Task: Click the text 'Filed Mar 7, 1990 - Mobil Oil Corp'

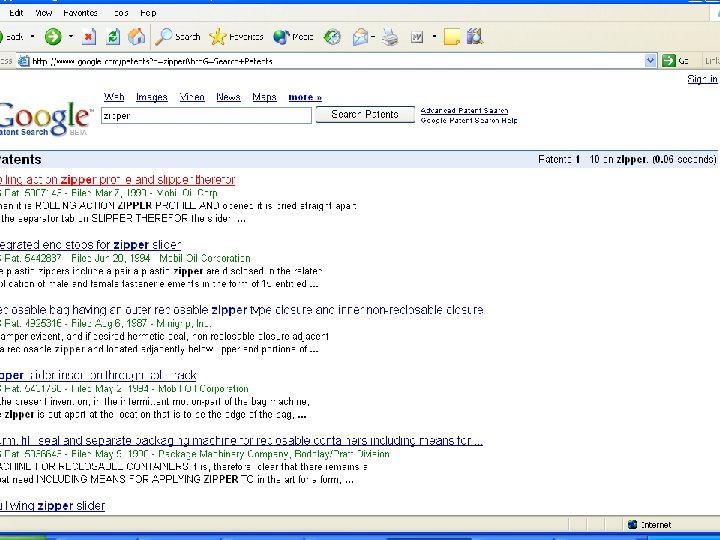Action: click(x=144, y=193)
